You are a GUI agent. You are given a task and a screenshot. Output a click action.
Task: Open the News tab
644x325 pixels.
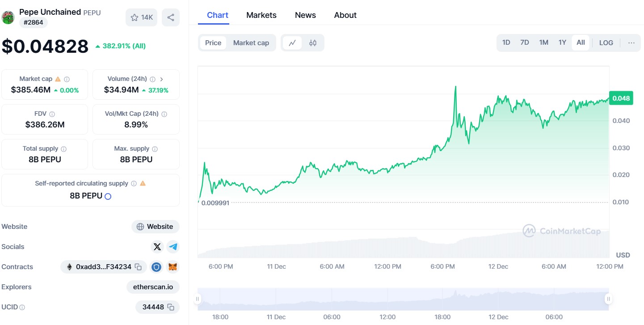tap(305, 15)
